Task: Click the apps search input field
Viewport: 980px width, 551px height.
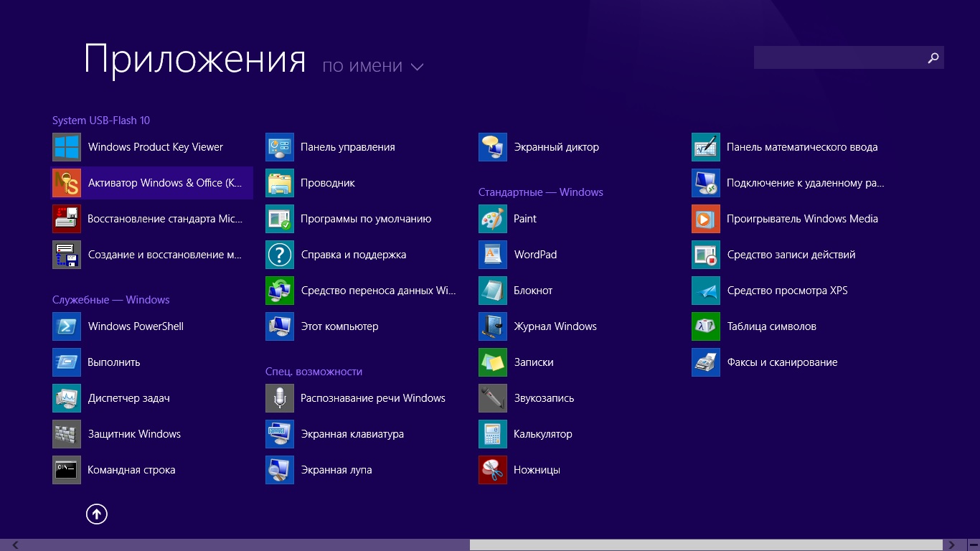Action: pyautogui.click(x=838, y=57)
